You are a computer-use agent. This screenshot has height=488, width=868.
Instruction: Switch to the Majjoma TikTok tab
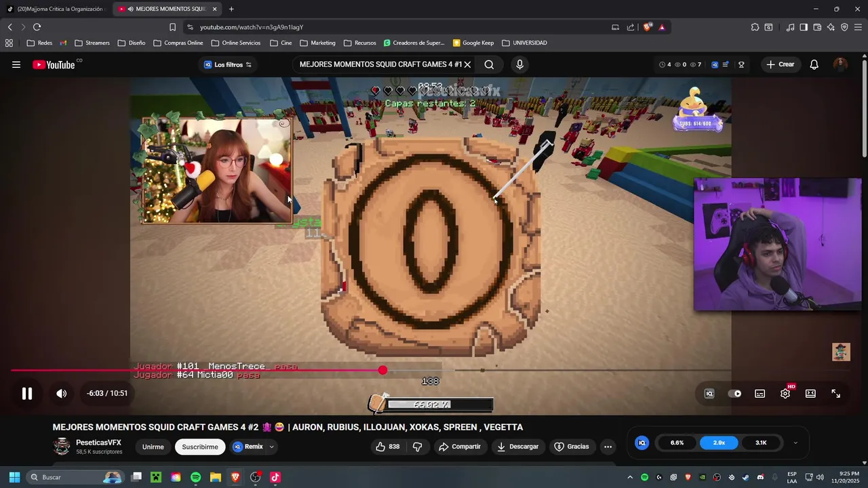click(x=56, y=9)
